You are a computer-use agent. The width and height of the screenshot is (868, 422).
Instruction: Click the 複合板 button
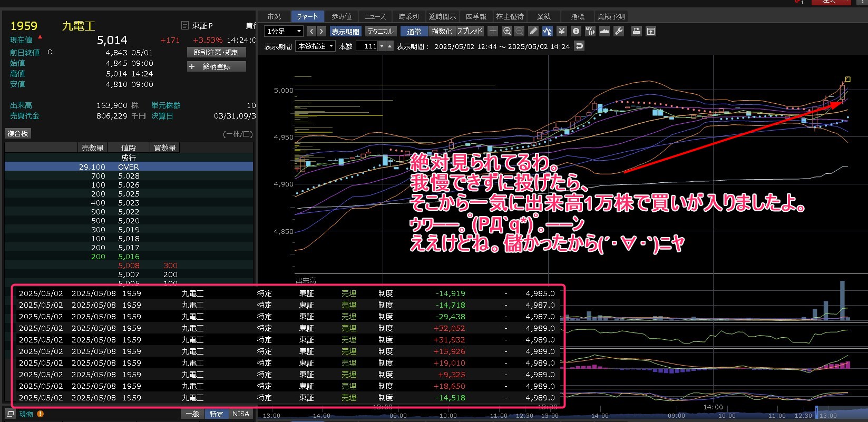pyautogui.click(x=18, y=133)
